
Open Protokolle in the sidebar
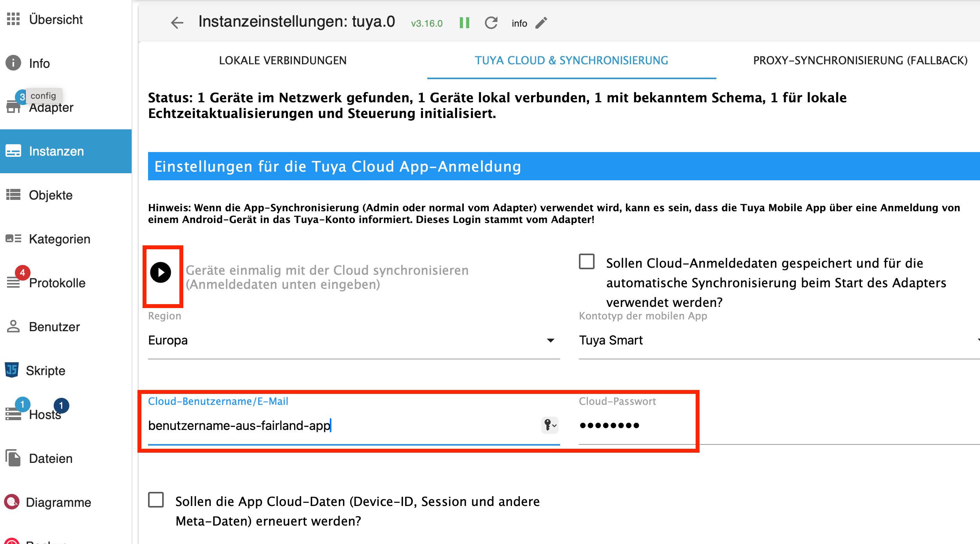[x=57, y=283]
